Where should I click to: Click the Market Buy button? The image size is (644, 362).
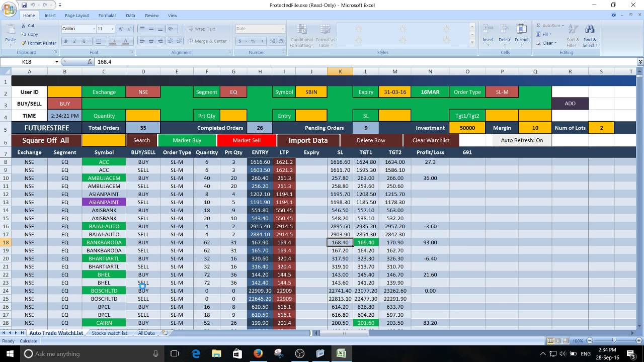pyautogui.click(x=187, y=140)
